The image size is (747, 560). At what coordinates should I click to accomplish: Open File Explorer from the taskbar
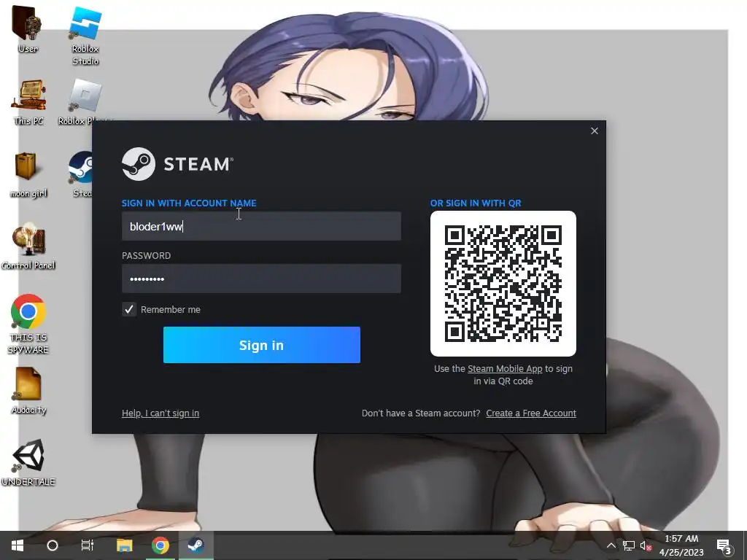point(124,545)
